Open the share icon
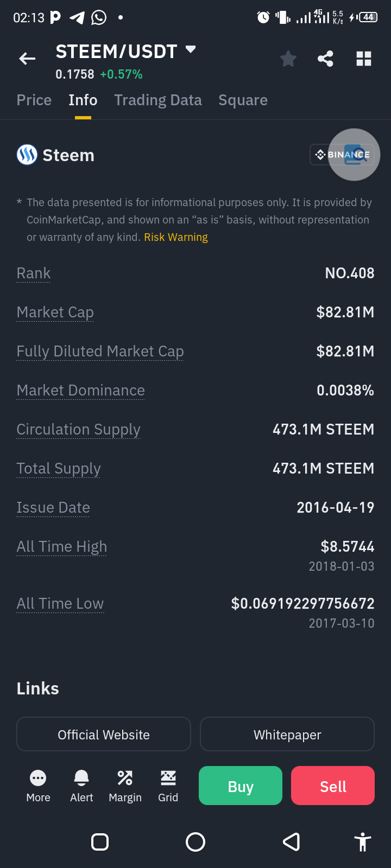 [326, 59]
